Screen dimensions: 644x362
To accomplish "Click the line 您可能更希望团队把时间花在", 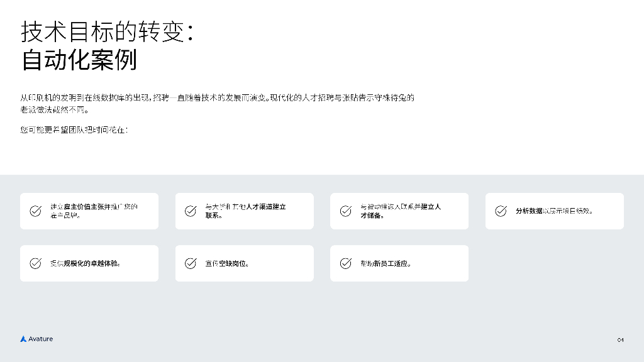I will [74, 130].
